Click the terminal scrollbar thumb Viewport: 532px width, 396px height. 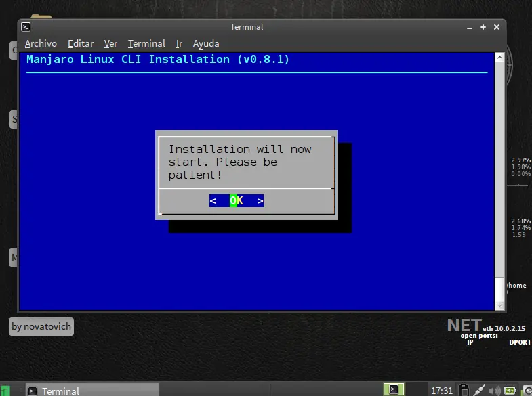(499, 288)
